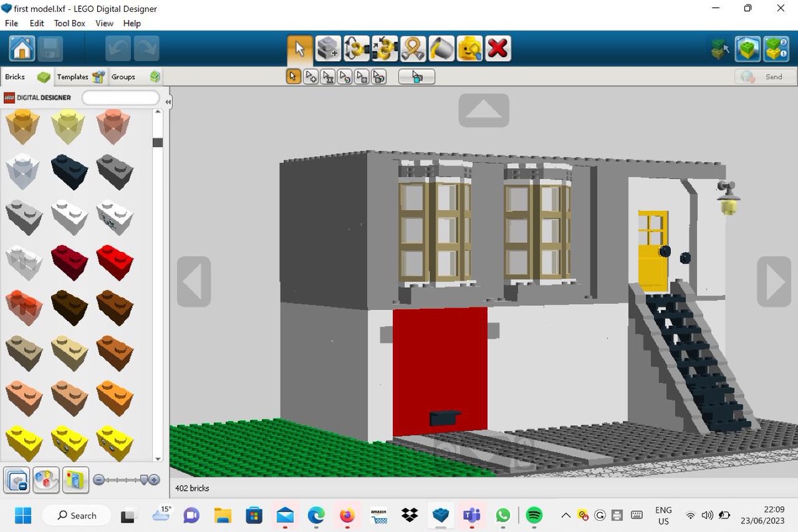Rotate camera view right arrow
The image size is (798, 532).
coord(774,282)
